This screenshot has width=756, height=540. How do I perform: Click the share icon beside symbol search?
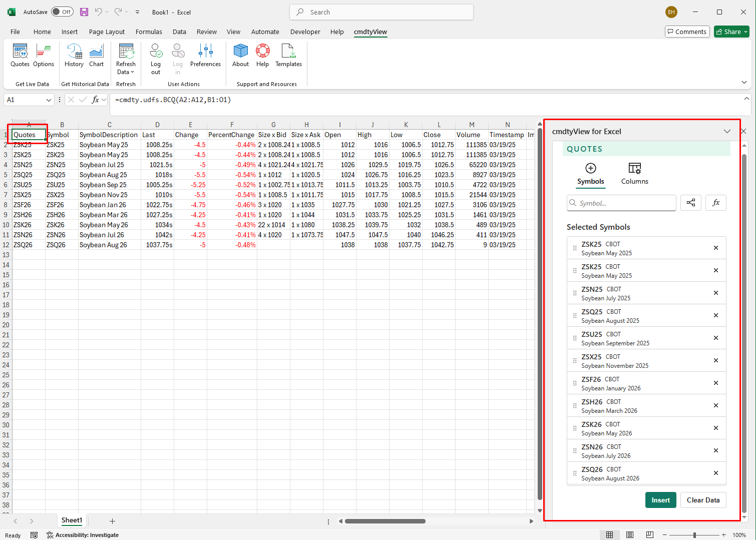(x=691, y=203)
